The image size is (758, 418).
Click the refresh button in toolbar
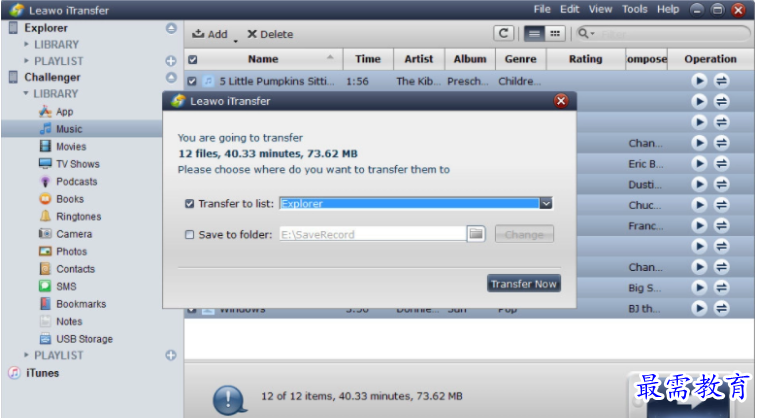click(503, 34)
